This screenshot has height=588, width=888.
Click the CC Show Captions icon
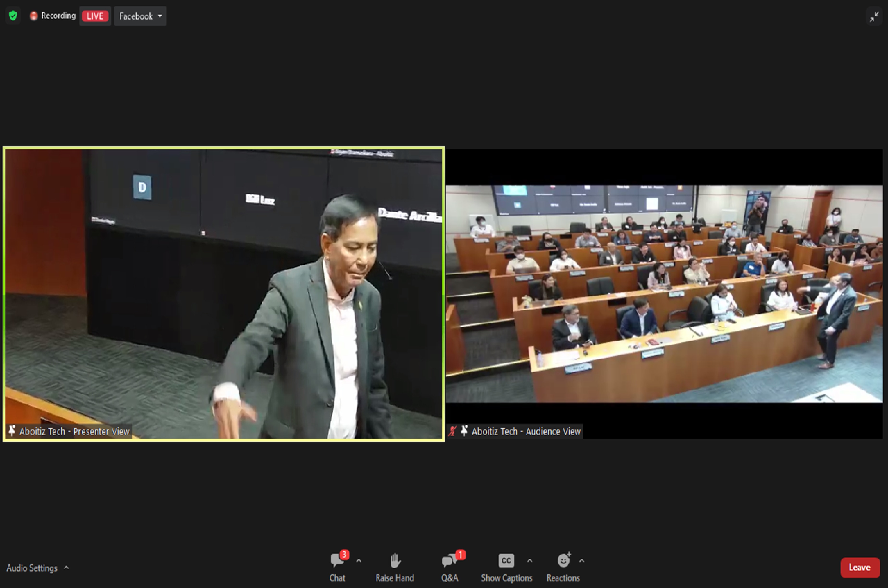[x=506, y=561]
